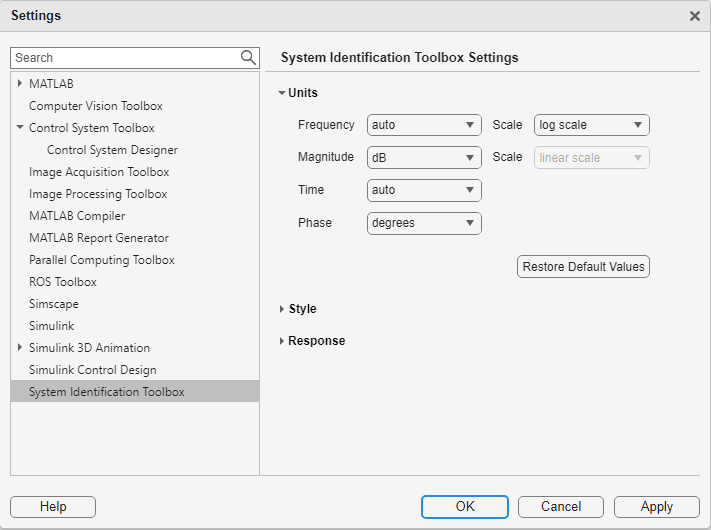
Task: Expand the Style section
Action: point(282,309)
